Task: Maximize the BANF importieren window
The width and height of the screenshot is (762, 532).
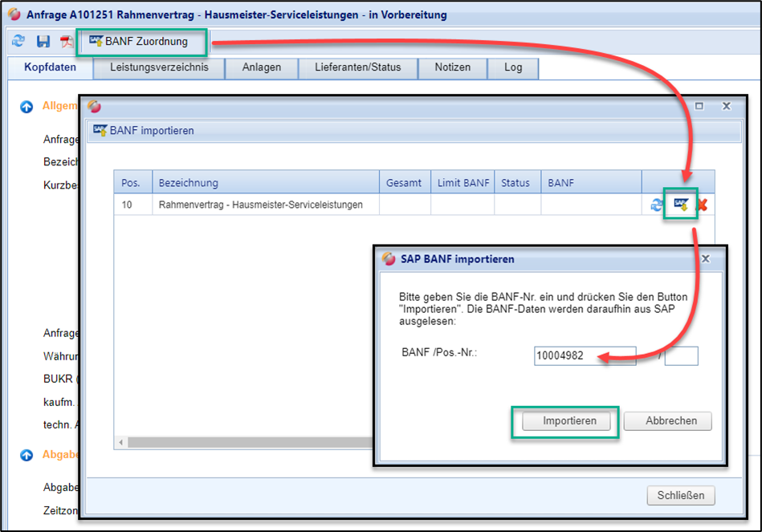Action: (699, 106)
